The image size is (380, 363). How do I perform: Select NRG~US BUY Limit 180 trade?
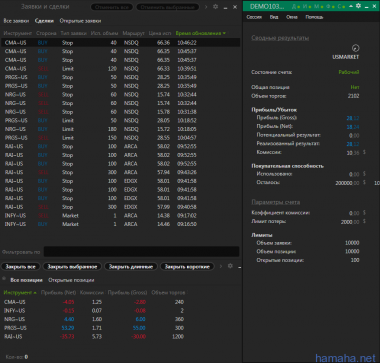point(120,129)
